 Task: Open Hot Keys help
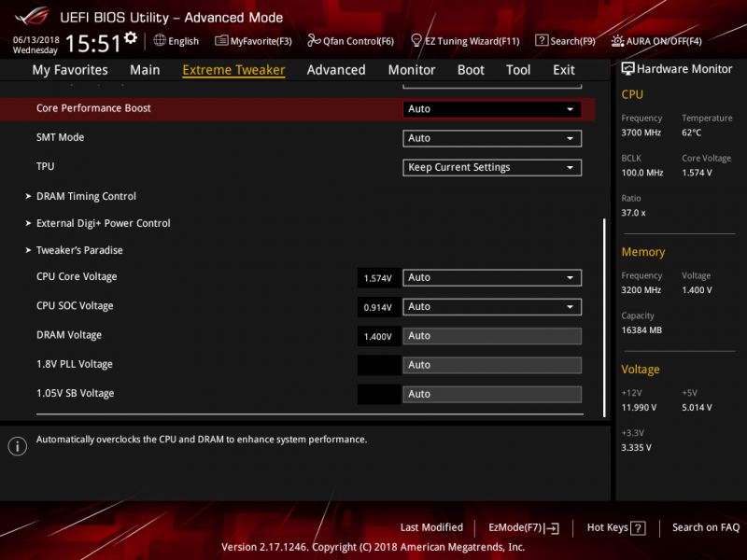616,527
